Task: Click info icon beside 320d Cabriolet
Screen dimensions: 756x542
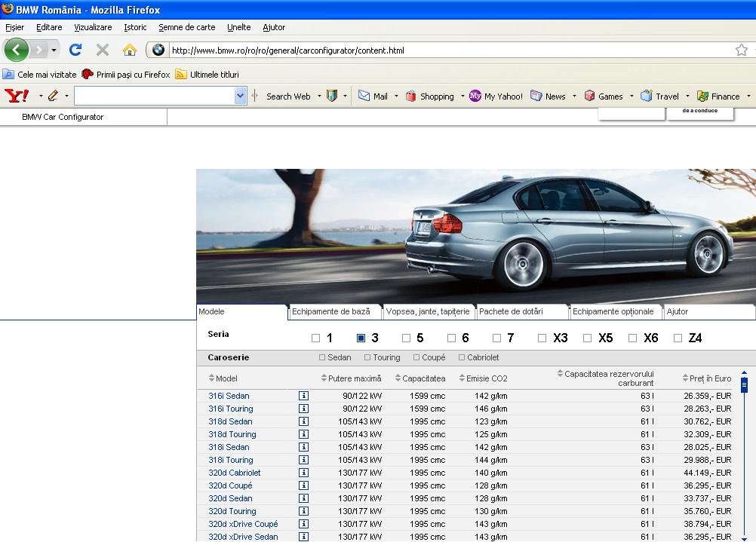Action: tap(303, 473)
